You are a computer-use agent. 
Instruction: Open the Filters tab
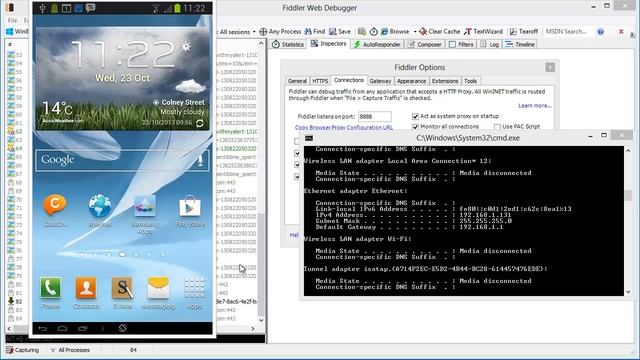tap(461, 44)
